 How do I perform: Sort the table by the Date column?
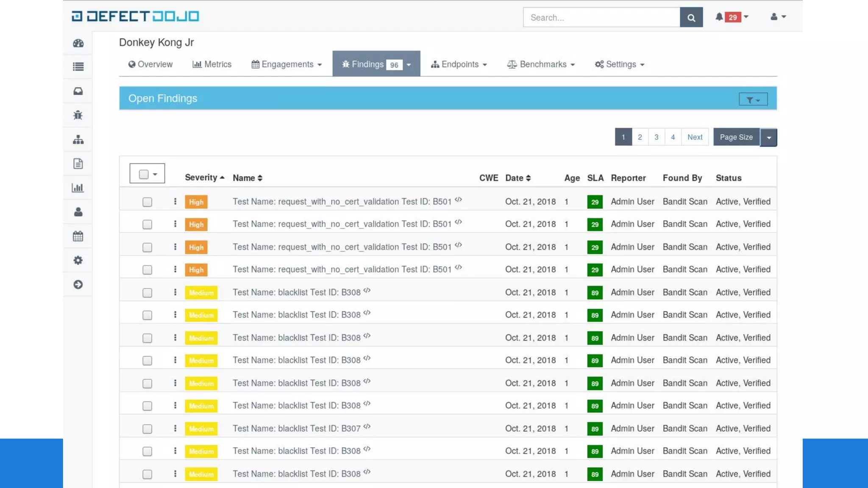pyautogui.click(x=518, y=178)
